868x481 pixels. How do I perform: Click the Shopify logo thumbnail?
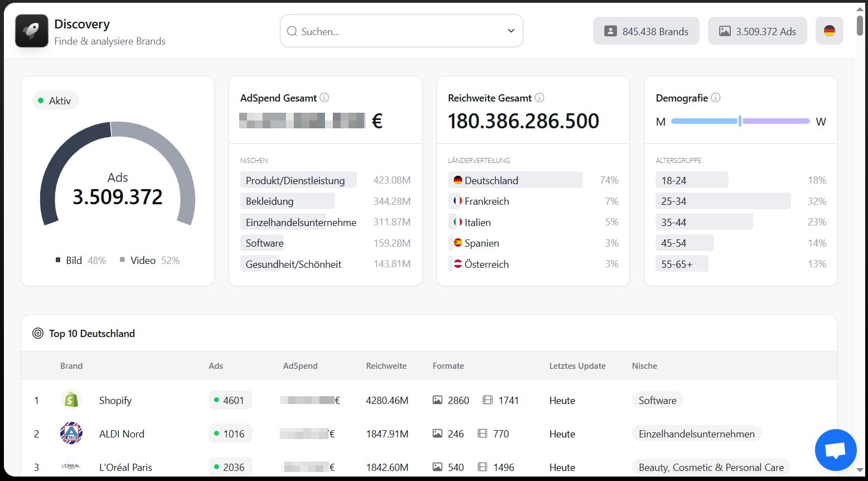coord(71,400)
